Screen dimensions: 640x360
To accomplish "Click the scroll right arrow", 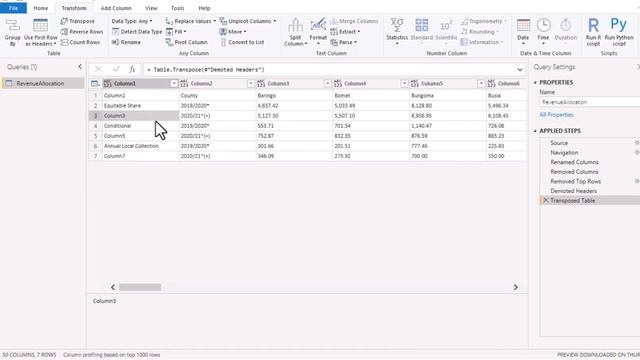I will (x=516, y=287).
